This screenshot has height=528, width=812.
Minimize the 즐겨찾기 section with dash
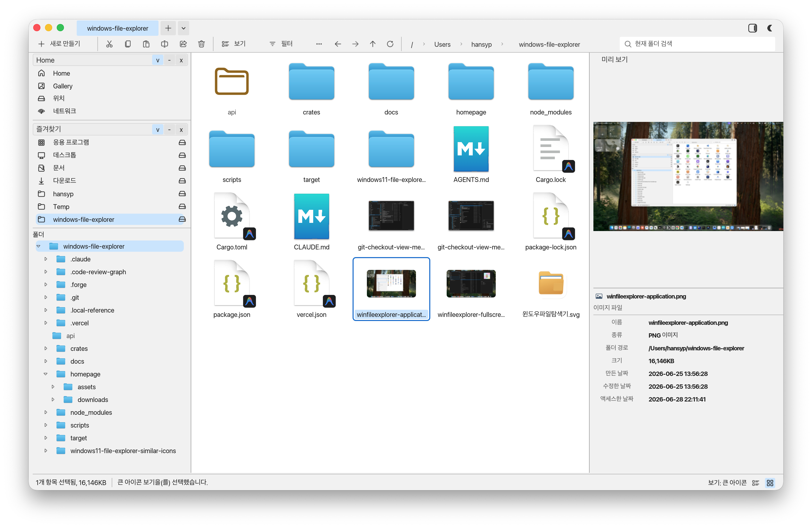coord(169,130)
